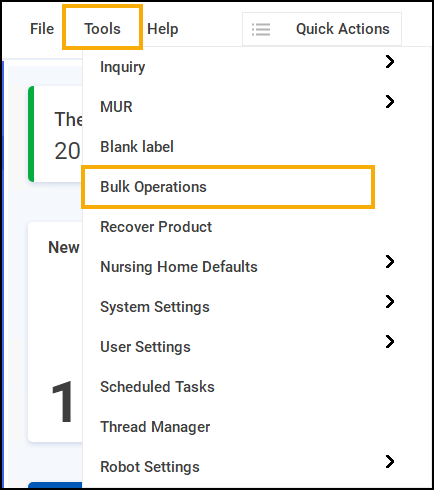Click the Quick Actions button
434x490 pixels.
[x=322, y=29]
